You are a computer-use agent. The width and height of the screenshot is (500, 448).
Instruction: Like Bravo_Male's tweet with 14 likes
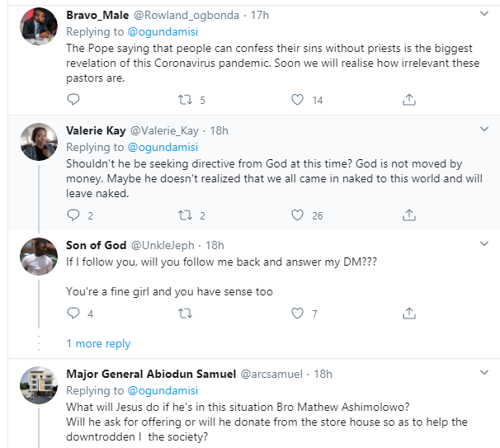tap(298, 100)
